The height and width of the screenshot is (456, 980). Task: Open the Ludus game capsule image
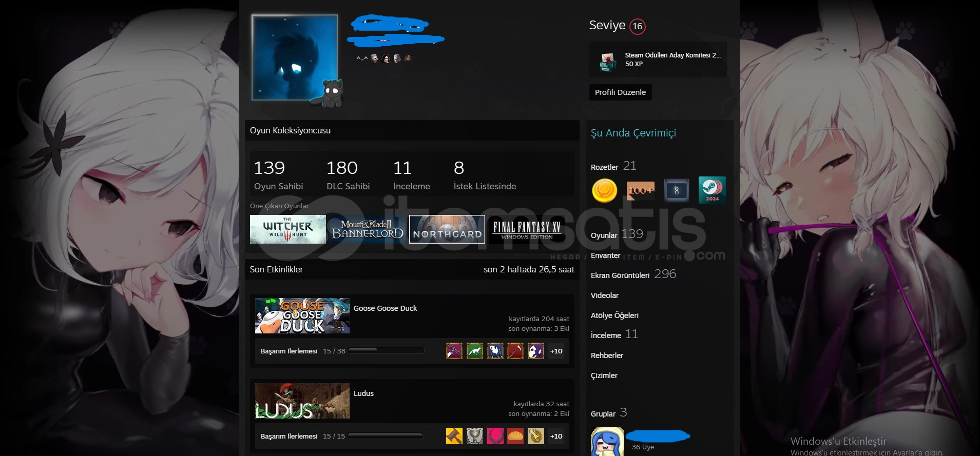click(x=302, y=401)
